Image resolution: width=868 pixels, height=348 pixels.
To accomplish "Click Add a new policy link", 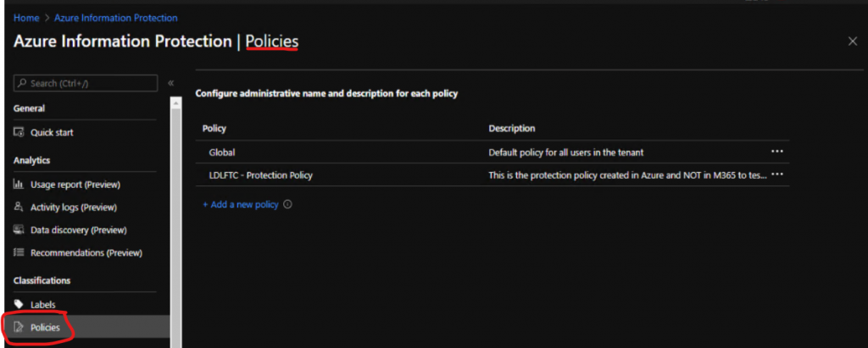I will [x=240, y=205].
